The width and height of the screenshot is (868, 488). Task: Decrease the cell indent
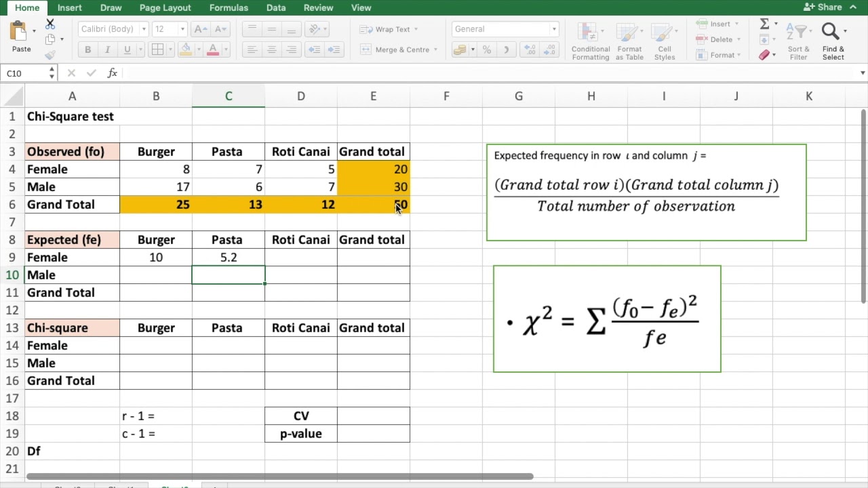pos(314,49)
